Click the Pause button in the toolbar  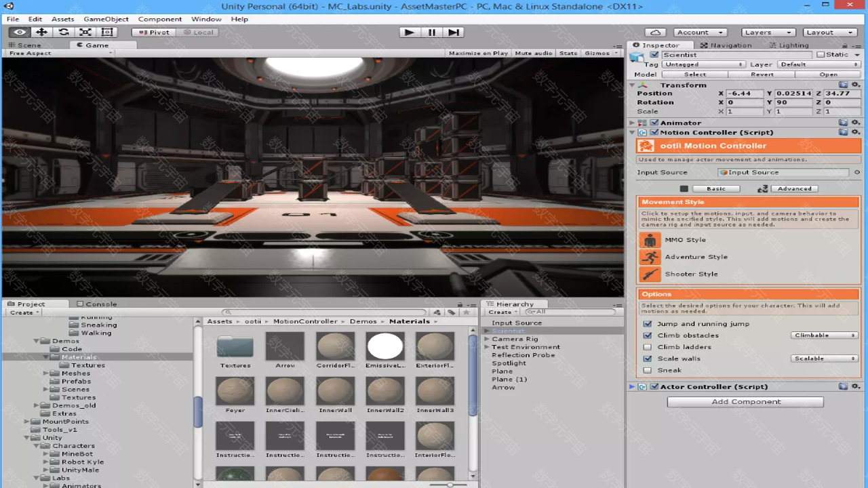click(432, 32)
